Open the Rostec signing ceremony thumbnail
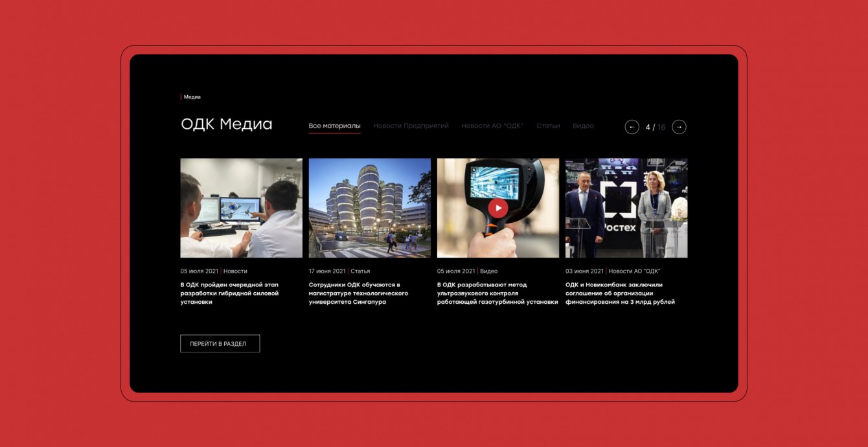The width and height of the screenshot is (868, 447). [626, 208]
